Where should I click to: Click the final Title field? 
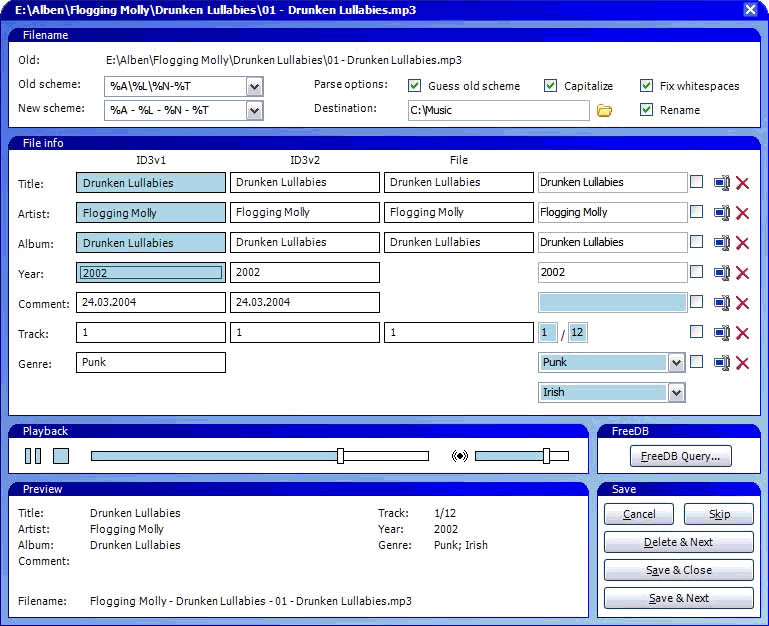(x=612, y=183)
